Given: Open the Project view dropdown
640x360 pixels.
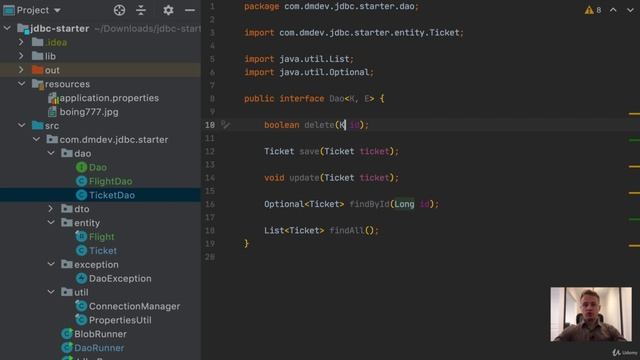Looking at the screenshot, I should point(57,10).
